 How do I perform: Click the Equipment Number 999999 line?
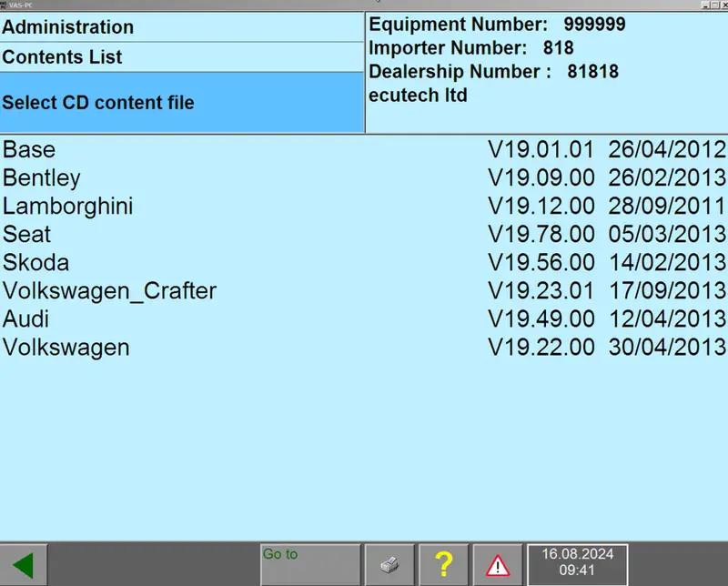pyautogui.click(x=497, y=25)
